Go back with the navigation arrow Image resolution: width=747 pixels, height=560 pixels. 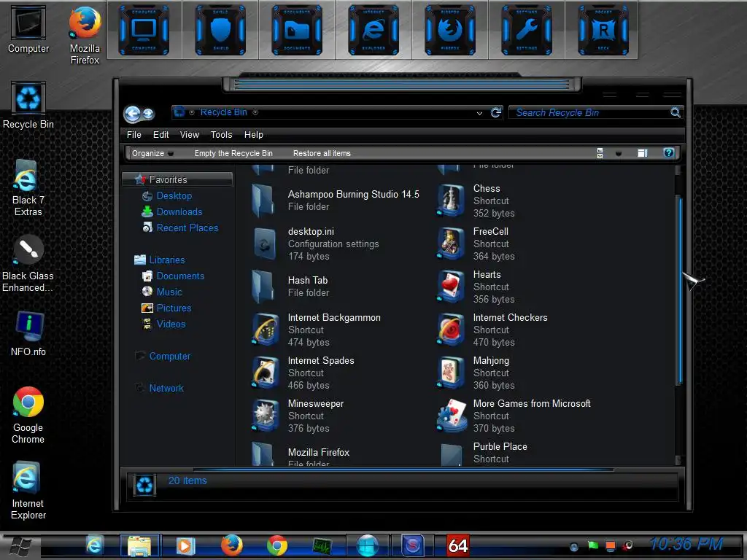click(x=132, y=114)
